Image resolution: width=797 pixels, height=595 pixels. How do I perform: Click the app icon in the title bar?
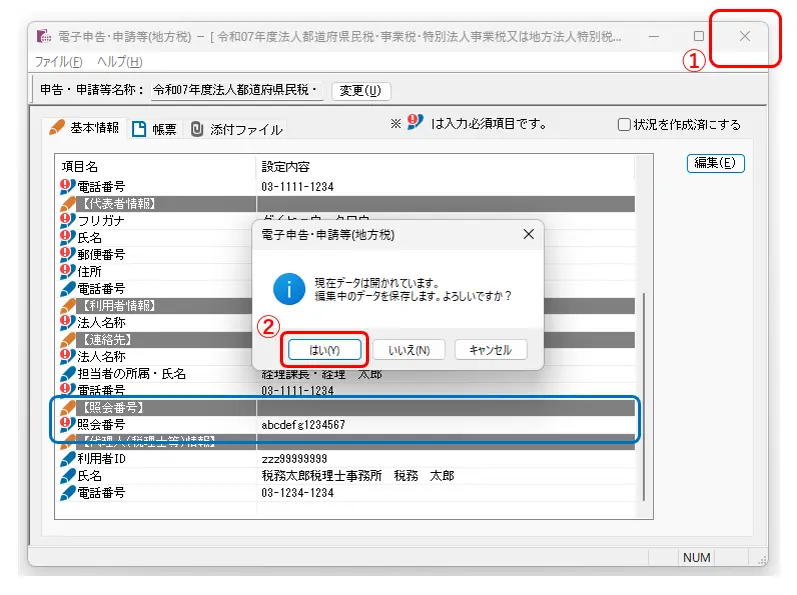click(x=44, y=36)
